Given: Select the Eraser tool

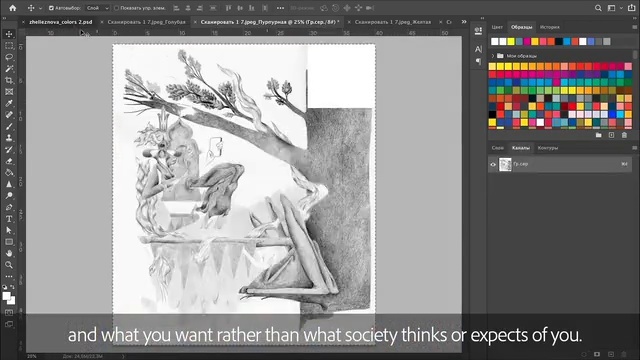Looking at the screenshot, I should [x=9, y=161].
